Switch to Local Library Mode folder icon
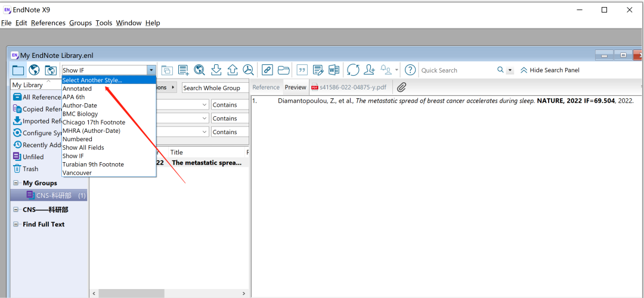This screenshot has height=298, width=644. click(18, 70)
